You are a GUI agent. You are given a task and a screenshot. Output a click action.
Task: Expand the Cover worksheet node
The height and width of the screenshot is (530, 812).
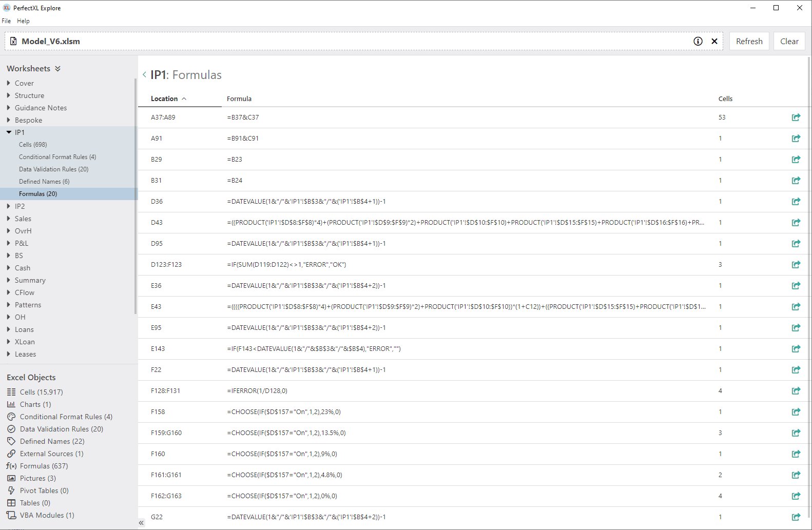click(x=9, y=83)
